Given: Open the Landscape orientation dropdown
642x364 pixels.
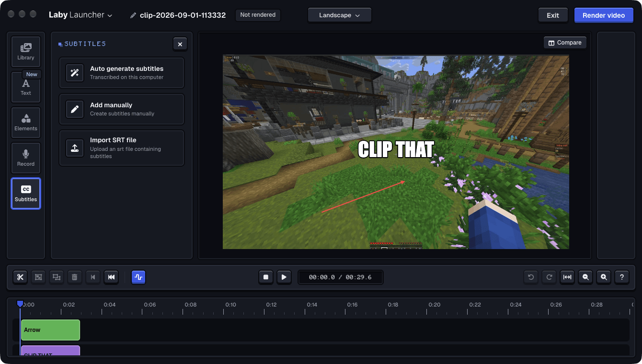Looking at the screenshot, I should pyautogui.click(x=339, y=15).
